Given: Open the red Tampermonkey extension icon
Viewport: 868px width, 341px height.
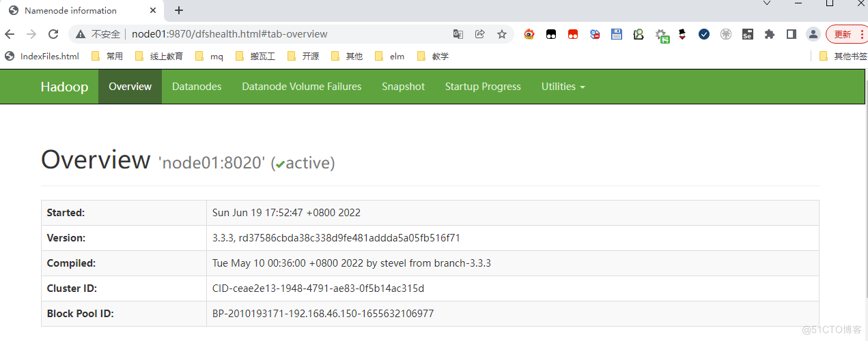Looking at the screenshot, I should click(573, 34).
